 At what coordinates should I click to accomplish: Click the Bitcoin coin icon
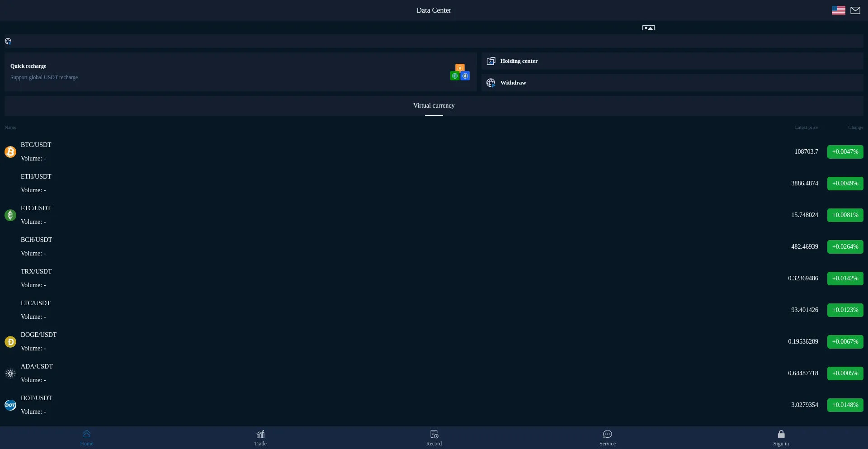(x=10, y=152)
